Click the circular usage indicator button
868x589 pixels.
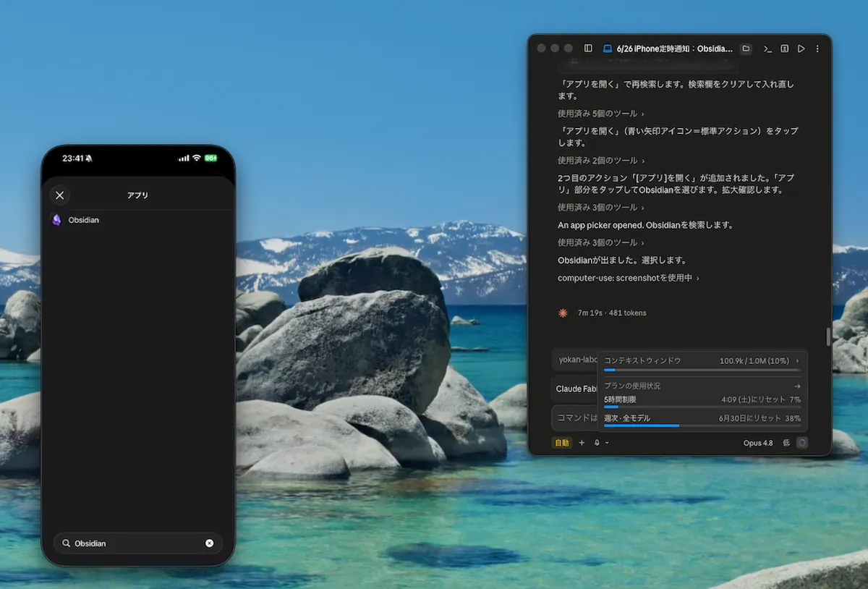(801, 443)
